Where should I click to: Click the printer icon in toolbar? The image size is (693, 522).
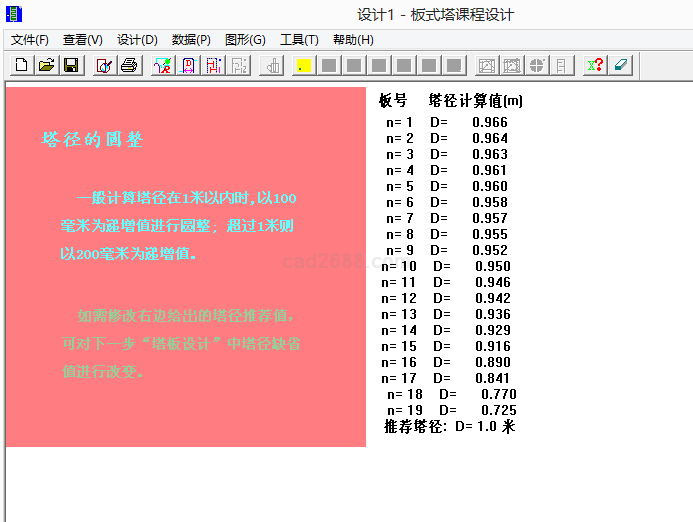point(129,65)
